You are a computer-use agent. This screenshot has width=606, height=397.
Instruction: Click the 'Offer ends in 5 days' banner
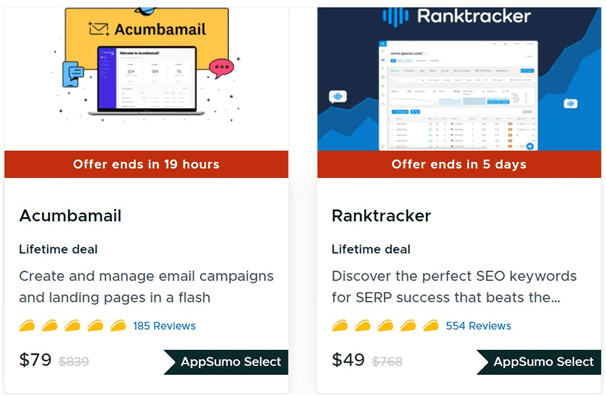[459, 164]
